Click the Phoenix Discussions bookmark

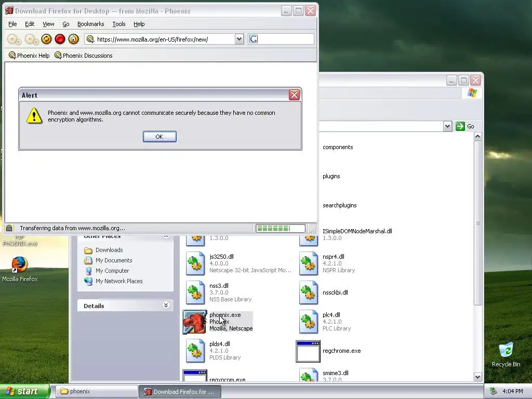coord(84,55)
